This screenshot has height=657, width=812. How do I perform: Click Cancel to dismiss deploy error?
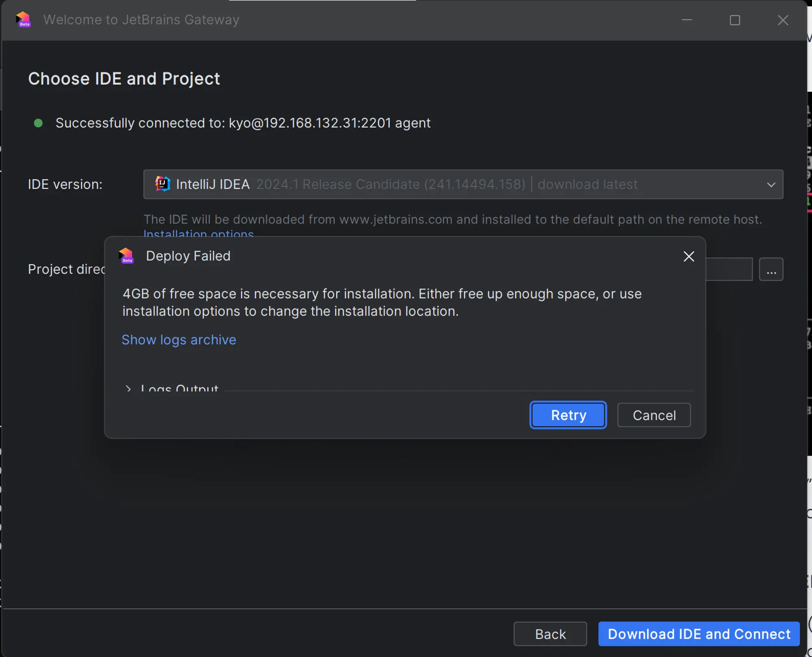click(653, 414)
